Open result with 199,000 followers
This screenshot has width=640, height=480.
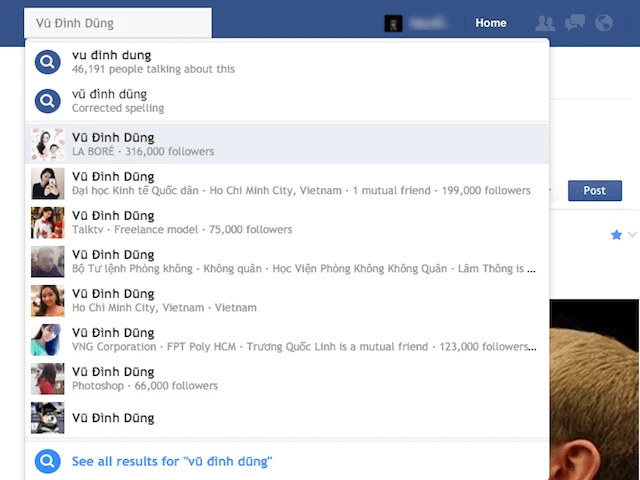tap(287, 183)
